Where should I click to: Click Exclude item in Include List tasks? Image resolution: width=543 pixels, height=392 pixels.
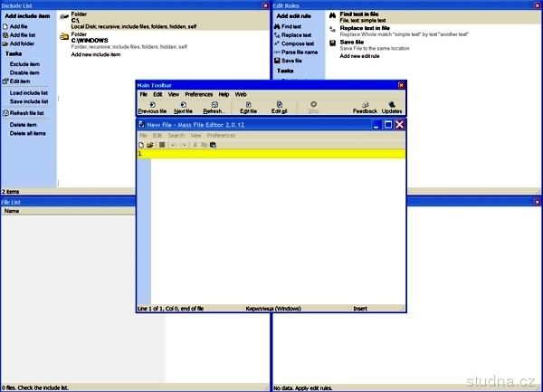click(24, 64)
